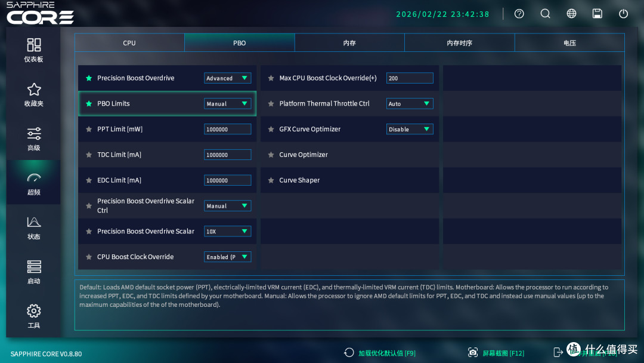Click the power icon in header
The image size is (644, 363).
tap(624, 14)
